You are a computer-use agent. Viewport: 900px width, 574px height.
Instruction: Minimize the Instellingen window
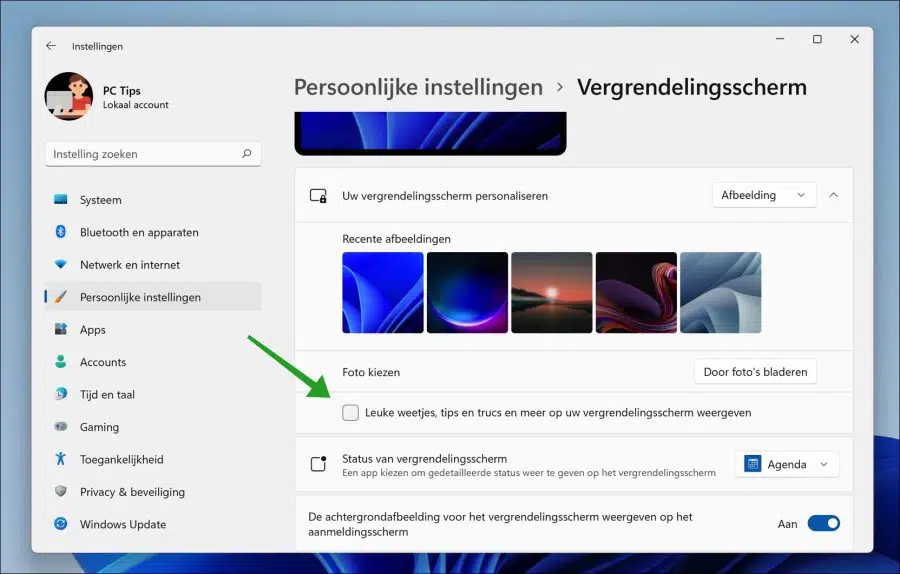780,39
